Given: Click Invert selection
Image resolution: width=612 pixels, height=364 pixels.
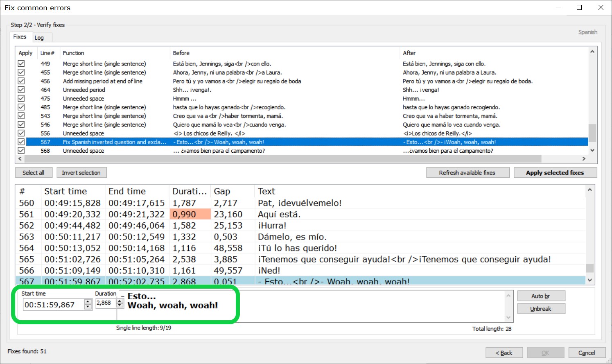Looking at the screenshot, I should pyautogui.click(x=81, y=172).
